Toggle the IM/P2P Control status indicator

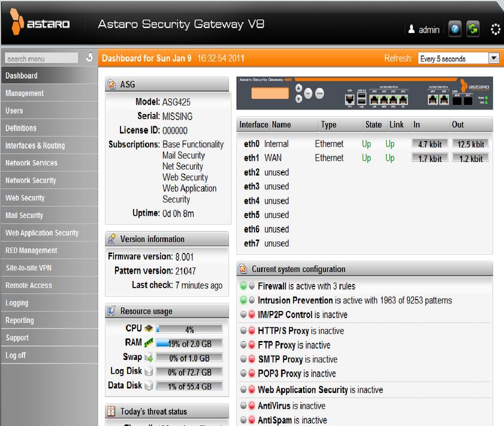tap(248, 315)
